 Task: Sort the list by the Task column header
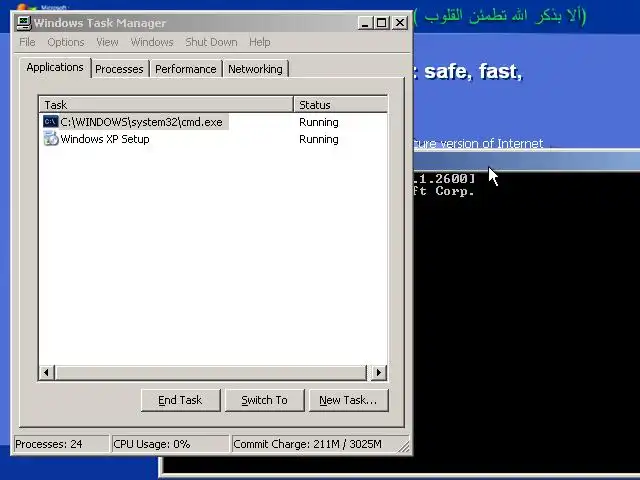pyautogui.click(x=167, y=104)
